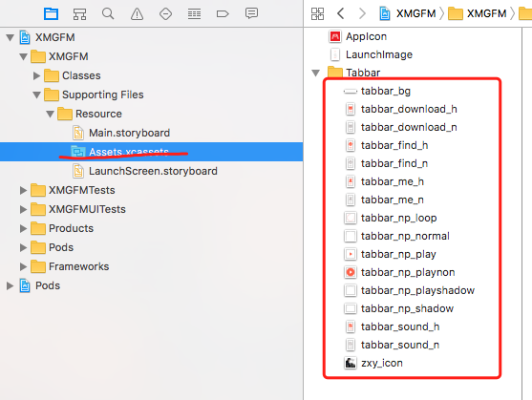Viewport: 532px width, 400px height.
Task: Show the Issue navigator warning triangle
Action: (x=138, y=14)
